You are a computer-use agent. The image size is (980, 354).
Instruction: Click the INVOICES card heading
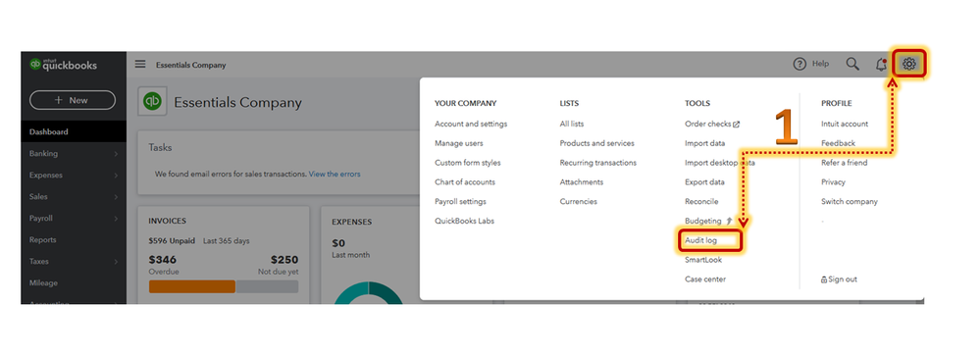click(167, 221)
